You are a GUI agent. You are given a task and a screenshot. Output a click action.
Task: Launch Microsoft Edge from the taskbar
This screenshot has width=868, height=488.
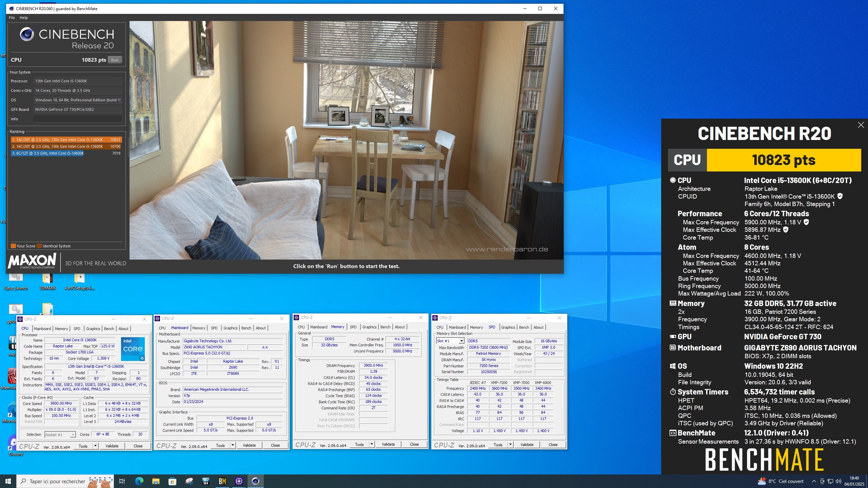[139, 481]
